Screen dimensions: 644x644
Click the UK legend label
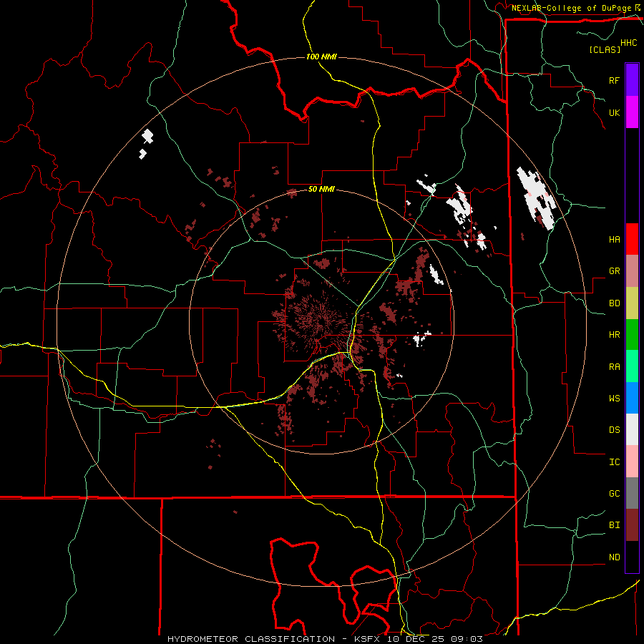[x=614, y=112]
